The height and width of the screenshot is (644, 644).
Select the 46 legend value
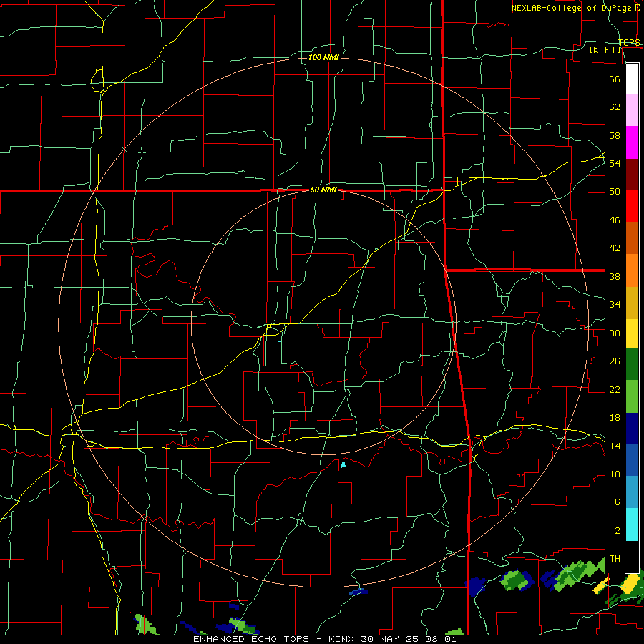pyautogui.click(x=615, y=220)
